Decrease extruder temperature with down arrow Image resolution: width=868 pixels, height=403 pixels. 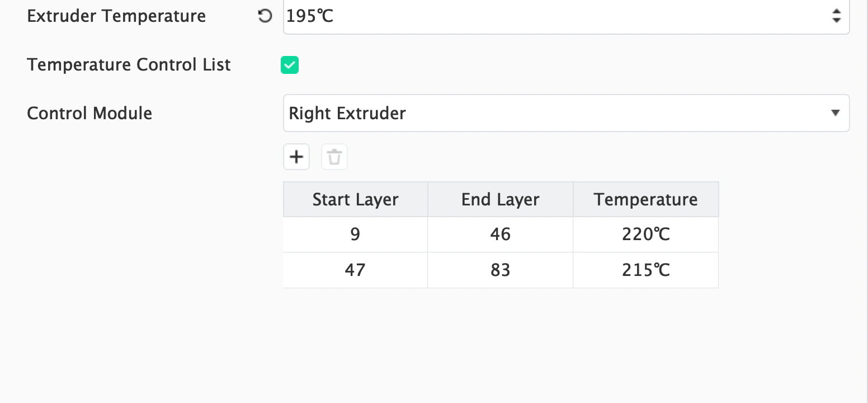[836, 20]
